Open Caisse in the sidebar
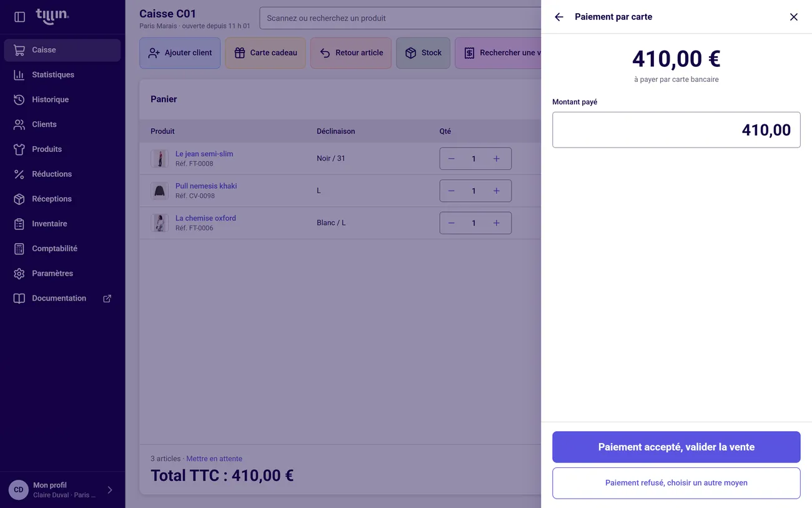 coord(62,50)
